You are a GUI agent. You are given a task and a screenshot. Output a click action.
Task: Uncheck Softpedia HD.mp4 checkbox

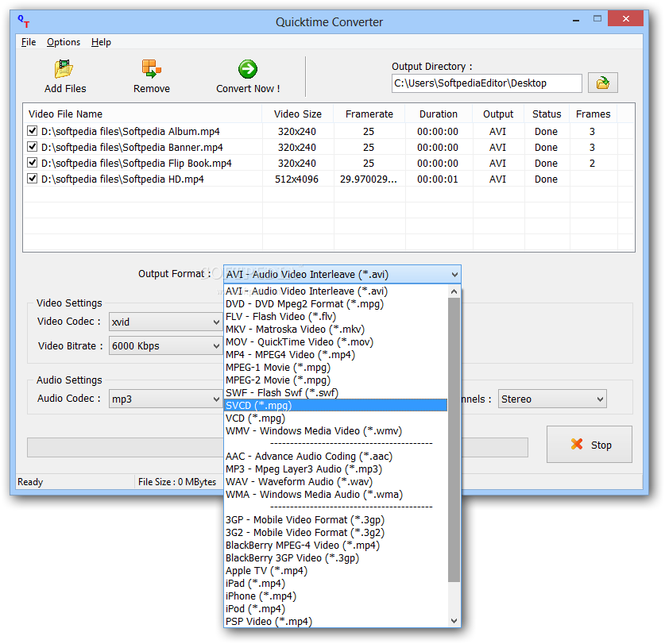[x=33, y=179]
